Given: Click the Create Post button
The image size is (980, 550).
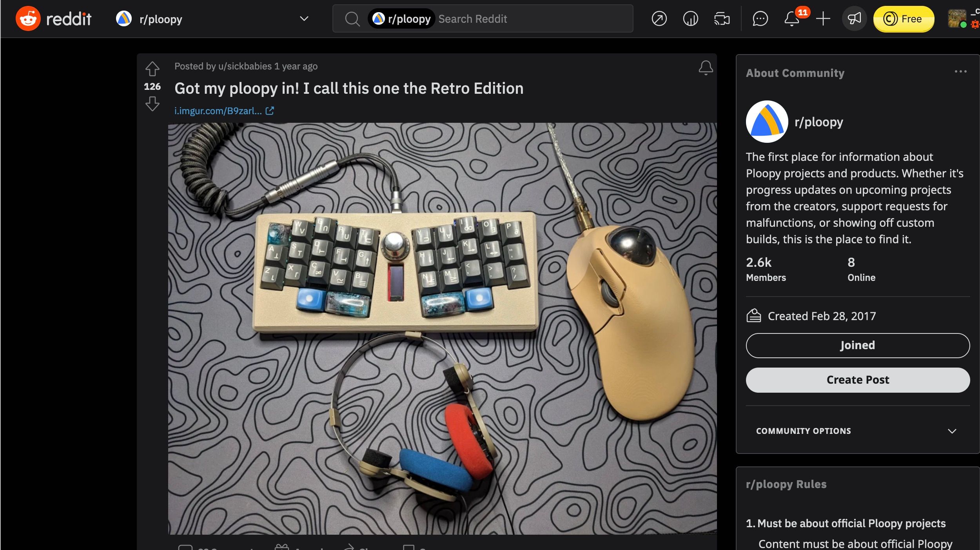Looking at the screenshot, I should pos(858,380).
